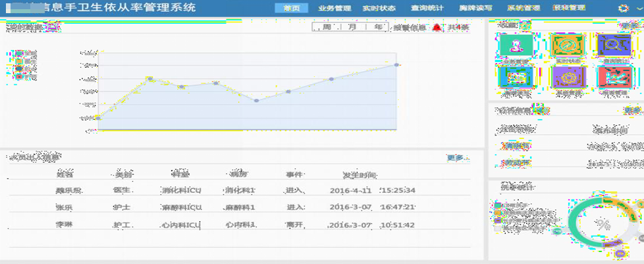Click the 事件 column header

294,174
